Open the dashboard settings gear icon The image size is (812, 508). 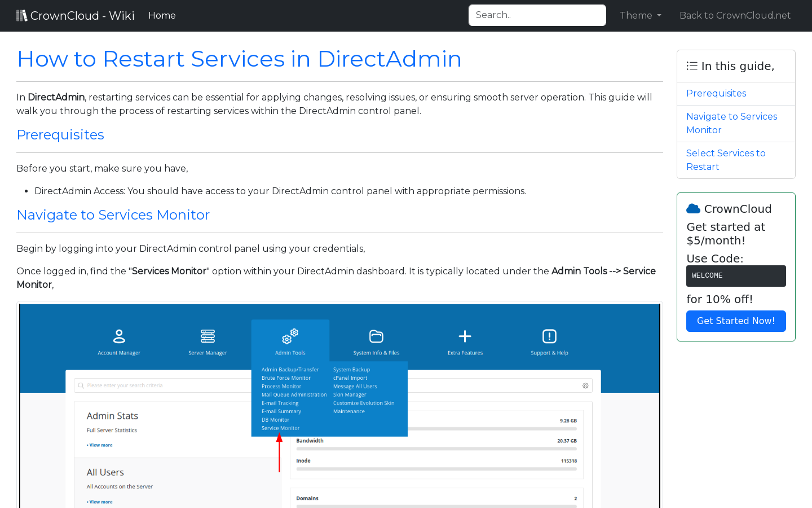click(585, 385)
